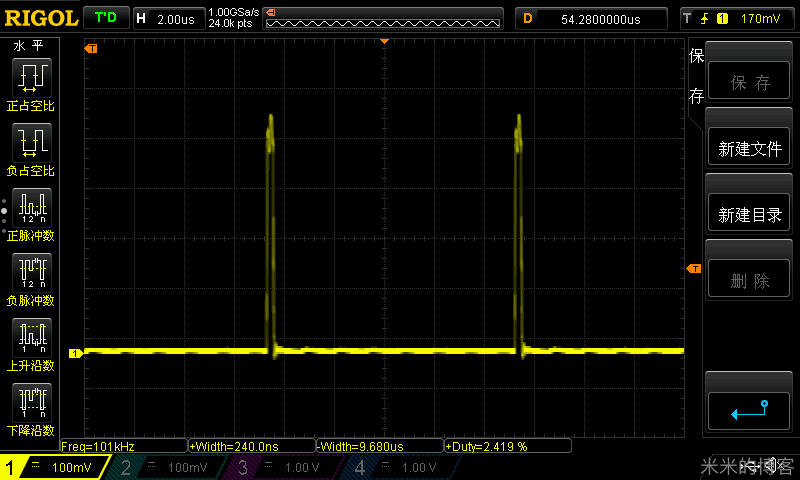Choose the 正脉冲数 positive pulse count icon
Viewport: 800px width, 480px height.
click(30, 207)
